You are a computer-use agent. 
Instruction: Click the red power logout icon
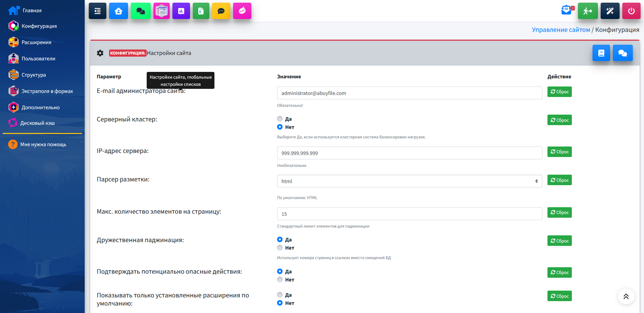(631, 11)
